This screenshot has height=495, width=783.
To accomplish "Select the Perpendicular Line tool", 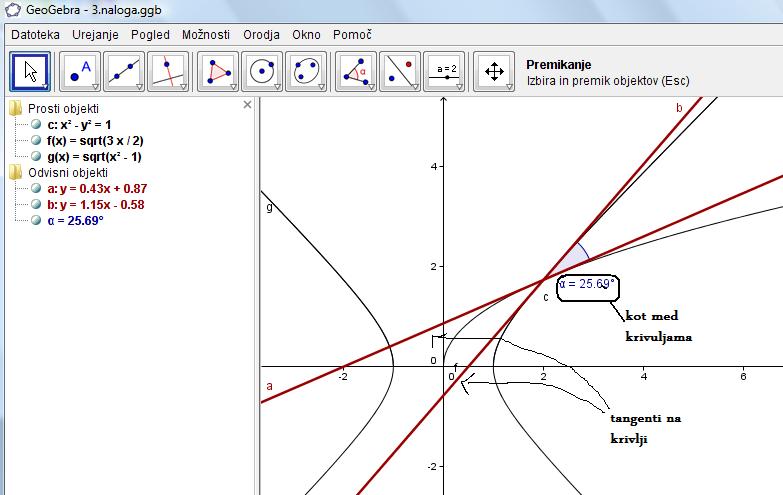I will [168, 72].
